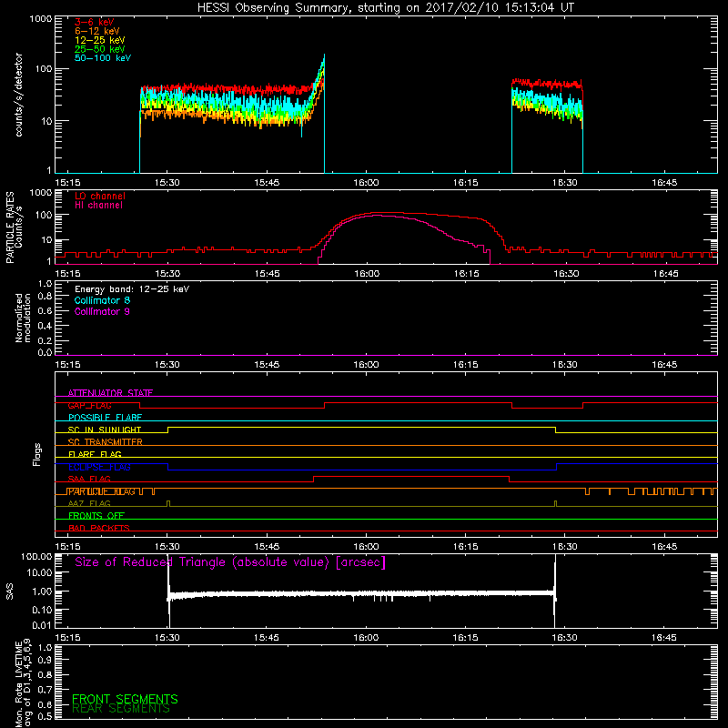This screenshot has width=728, height=728.
Task: Click the SAA FLAG label
Action: coord(89,479)
